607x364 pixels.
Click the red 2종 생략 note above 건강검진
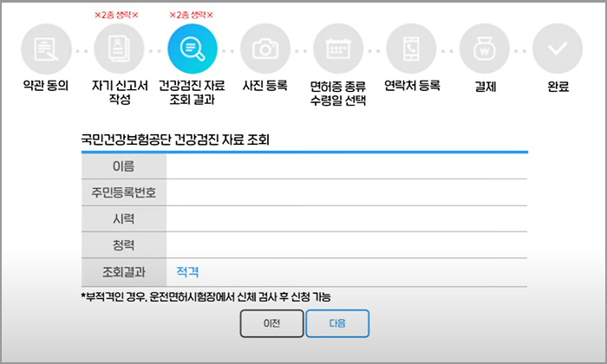[x=192, y=15]
